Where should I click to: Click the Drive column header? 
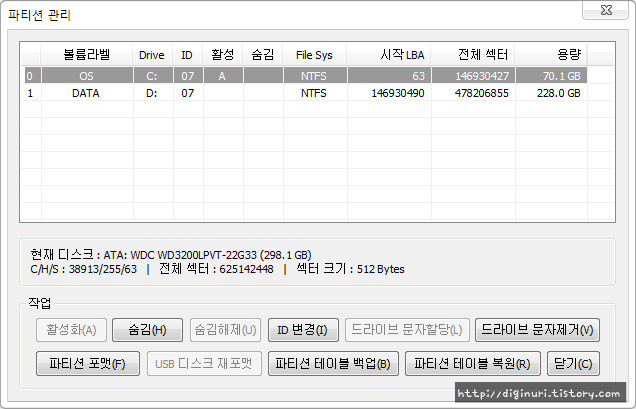point(152,54)
